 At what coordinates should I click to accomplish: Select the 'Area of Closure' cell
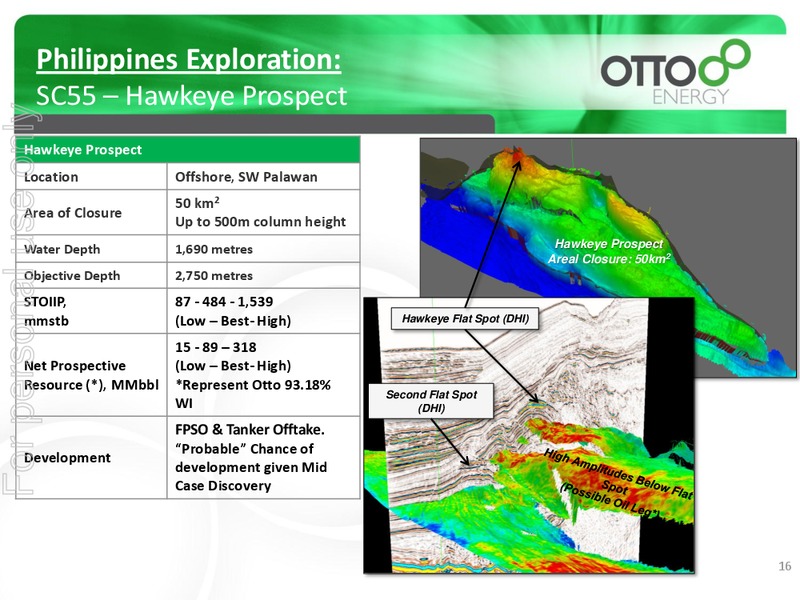point(91,212)
